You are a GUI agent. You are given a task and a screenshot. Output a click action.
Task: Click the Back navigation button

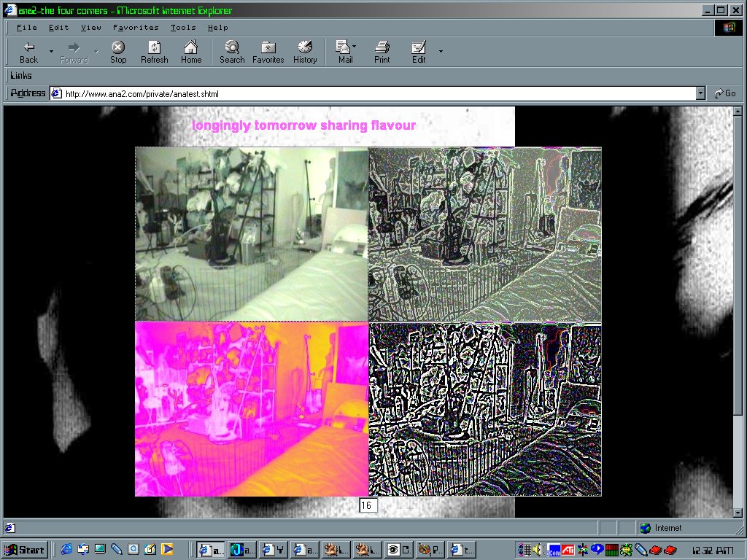tap(28, 52)
